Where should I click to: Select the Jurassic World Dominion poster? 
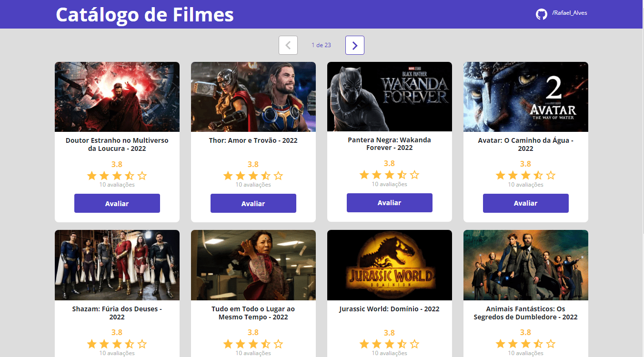coord(389,265)
